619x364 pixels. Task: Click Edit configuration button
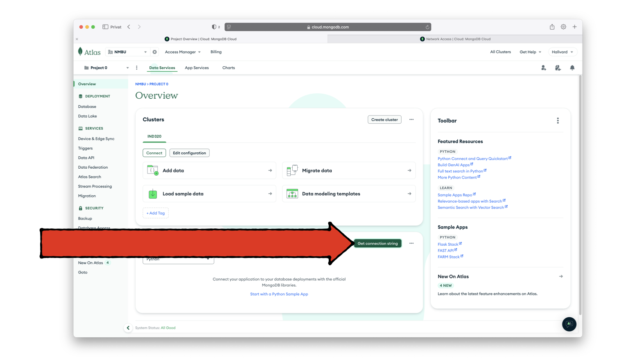[x=190, y=153]
